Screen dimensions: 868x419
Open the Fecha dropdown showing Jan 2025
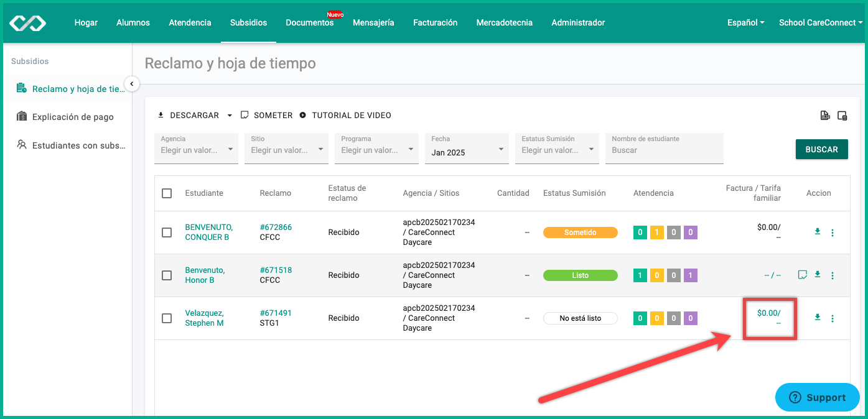point(467,149)
